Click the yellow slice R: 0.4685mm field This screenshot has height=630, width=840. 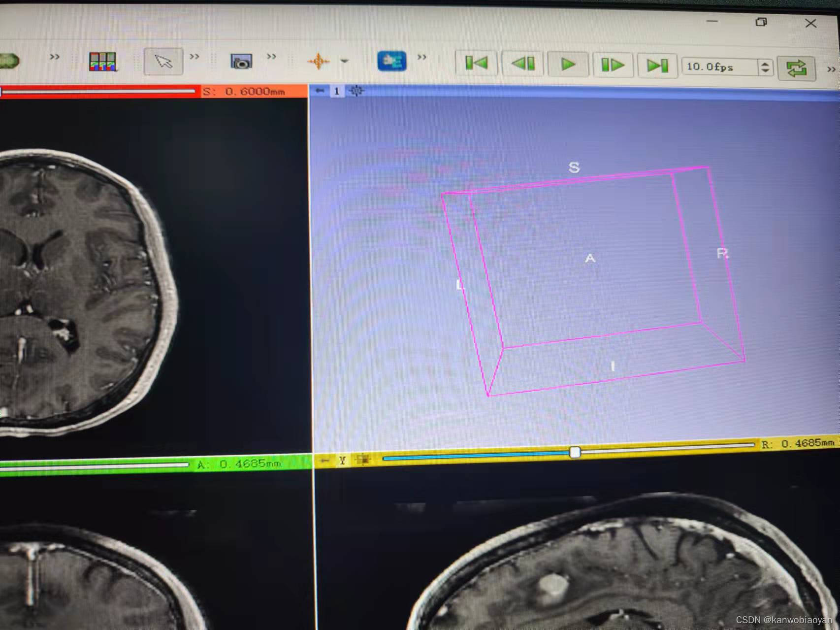pyautogui.click(x=798, y=443)
